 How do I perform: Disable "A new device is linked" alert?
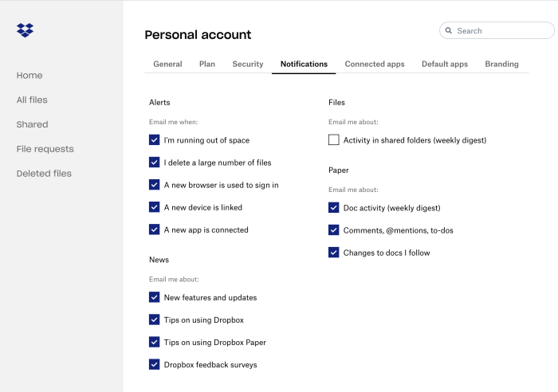coord(154,207)
